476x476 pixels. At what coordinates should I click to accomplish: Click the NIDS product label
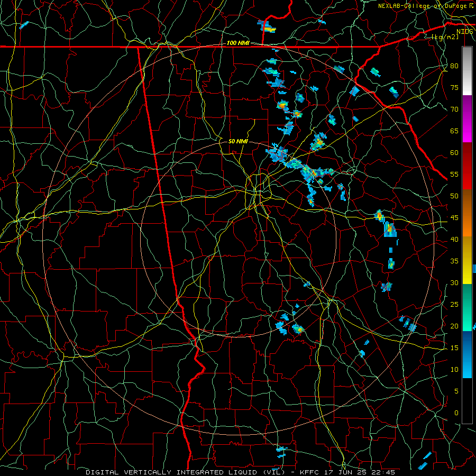(465, 32)
